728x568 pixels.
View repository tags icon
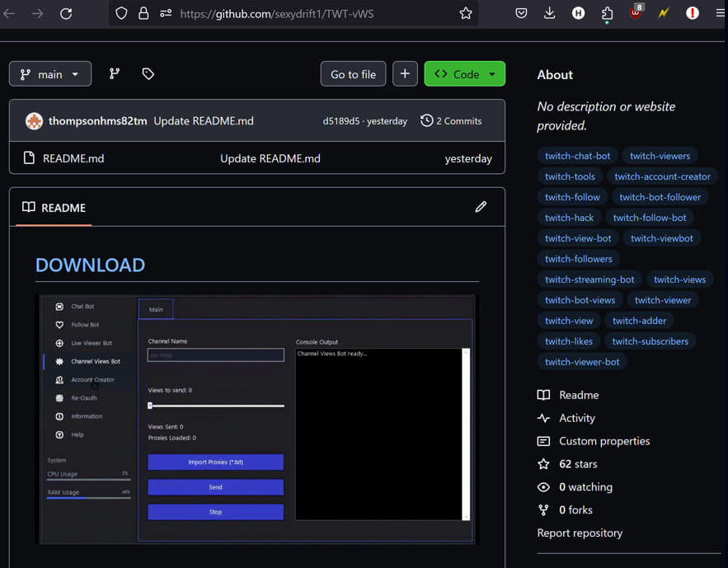pyautogui.click(x=148, y=74)
